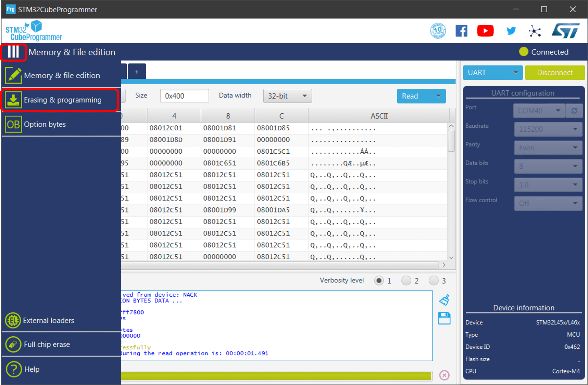Screen dimensions: 588x385
Task: Open the Help question mark icon
Action: [x=13, y=370]
